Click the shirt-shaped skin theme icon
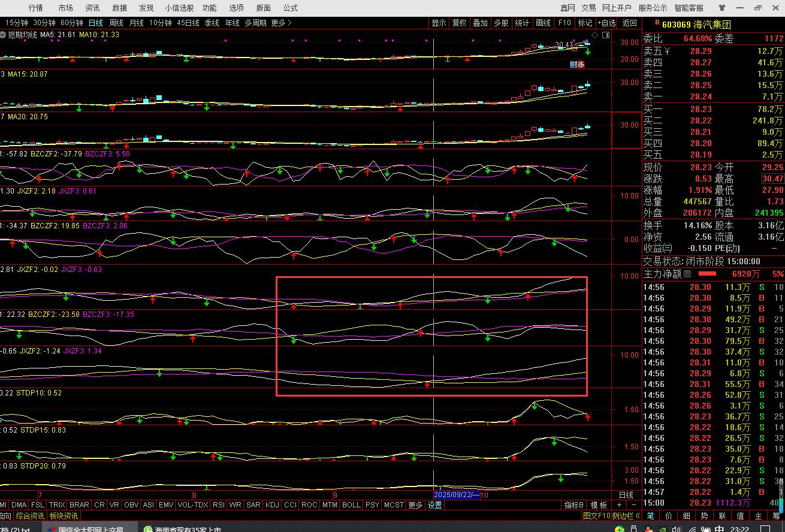The width and height of the screenshot is (785, 532). [721, 8]
